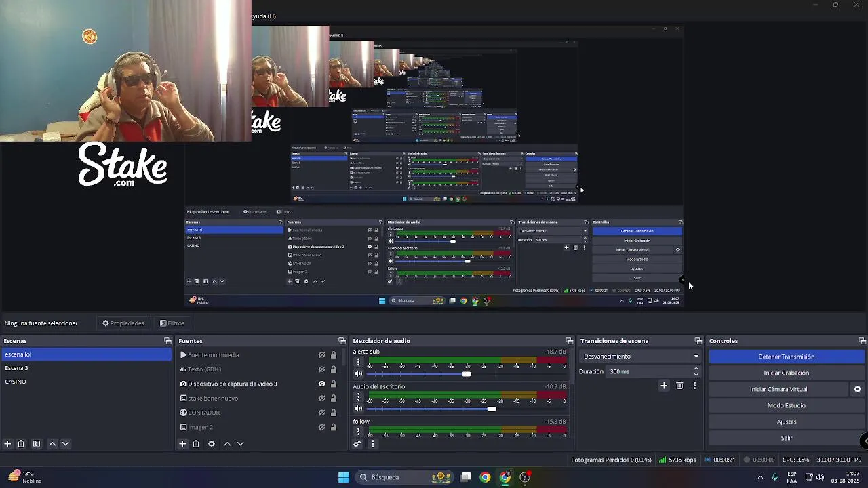The width and height of the screenshot is (868, 488).
Task: Move source up in Fuentes list
Action: [227, 444]
